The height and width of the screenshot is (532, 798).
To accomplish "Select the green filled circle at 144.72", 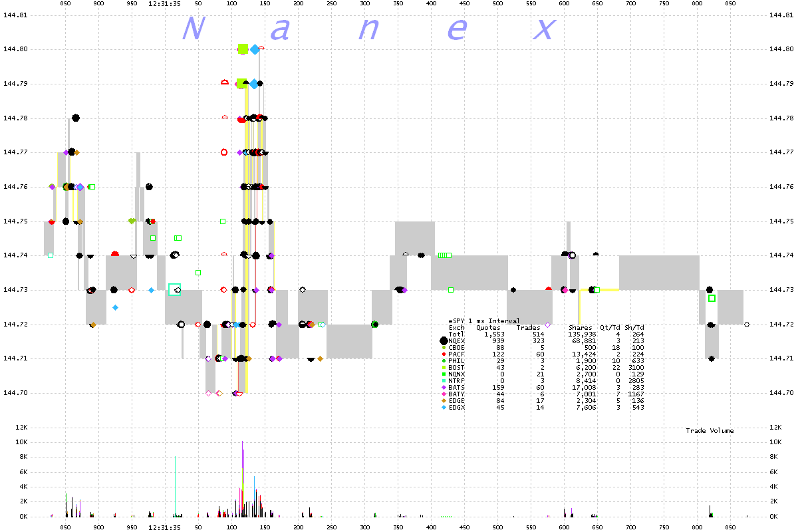I will click(x=375, y=325).
